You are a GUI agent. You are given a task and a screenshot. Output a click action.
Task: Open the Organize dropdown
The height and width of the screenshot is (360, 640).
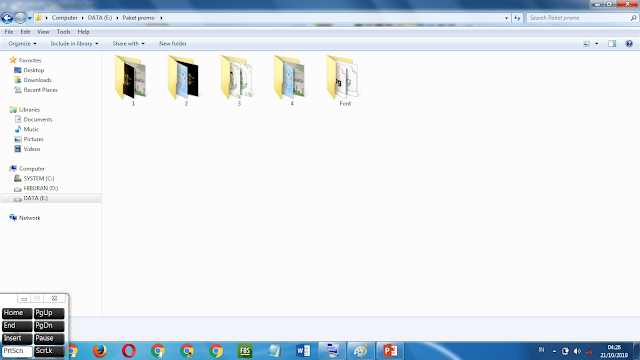22,44
